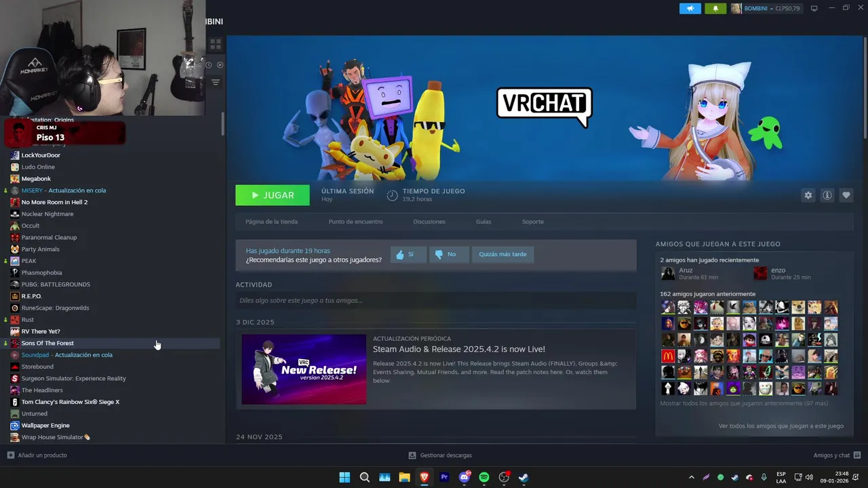Viewport: 868px width, 488px height.
Task: Click Rainbow Six Siege X icon
Action: point(15,402)
